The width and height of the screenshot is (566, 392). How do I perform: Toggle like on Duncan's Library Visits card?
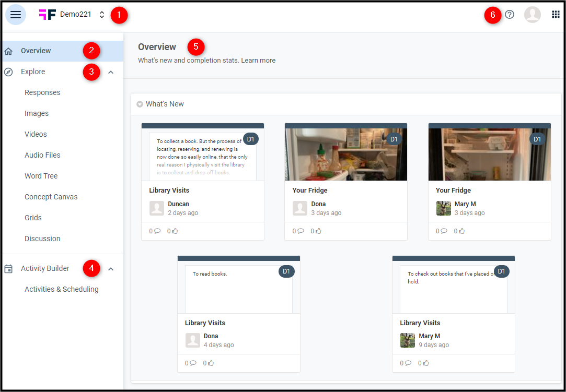click(171, 231)
